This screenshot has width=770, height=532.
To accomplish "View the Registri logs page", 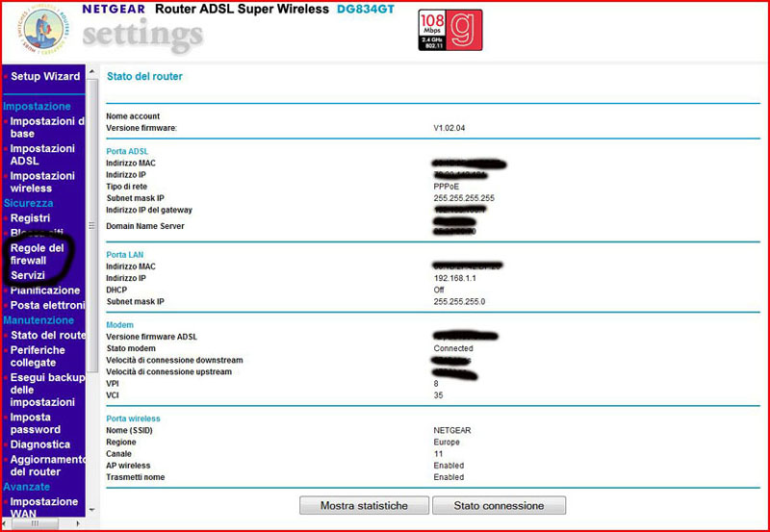I will click(30, 218).
